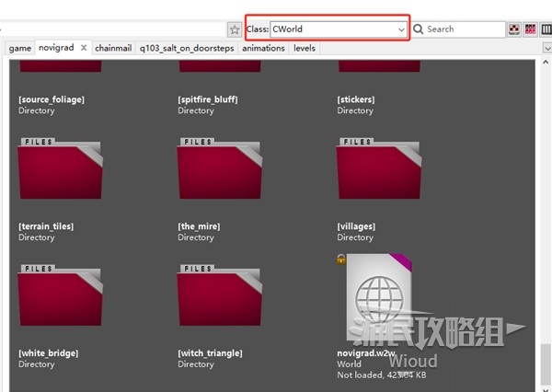This screenshot has height=392, width=552.
Task: Switch to the animations tab
Action: [264, 48]
